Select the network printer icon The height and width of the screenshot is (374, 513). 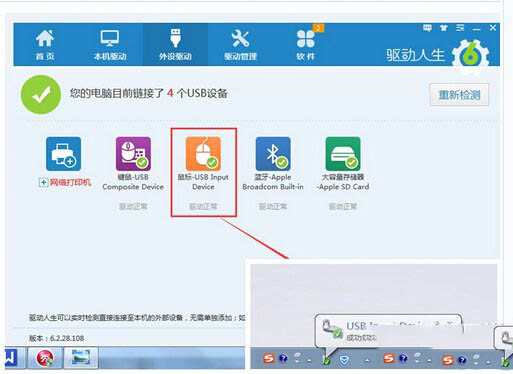pos(63,154)
